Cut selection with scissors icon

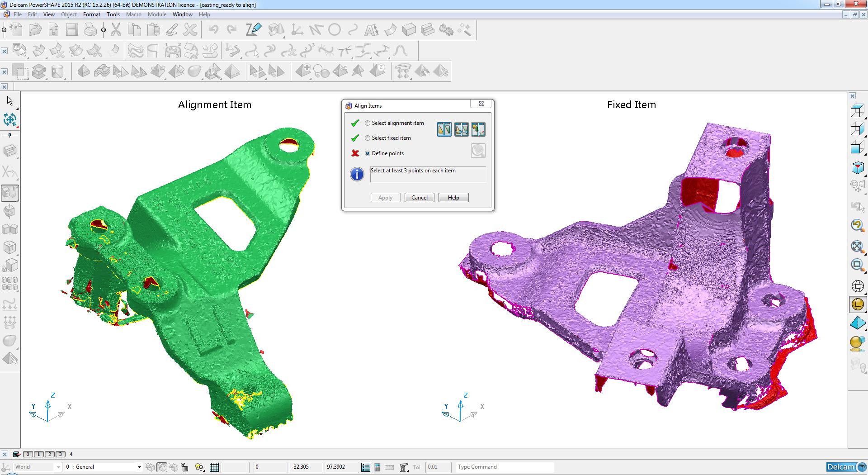click(116, 30)
